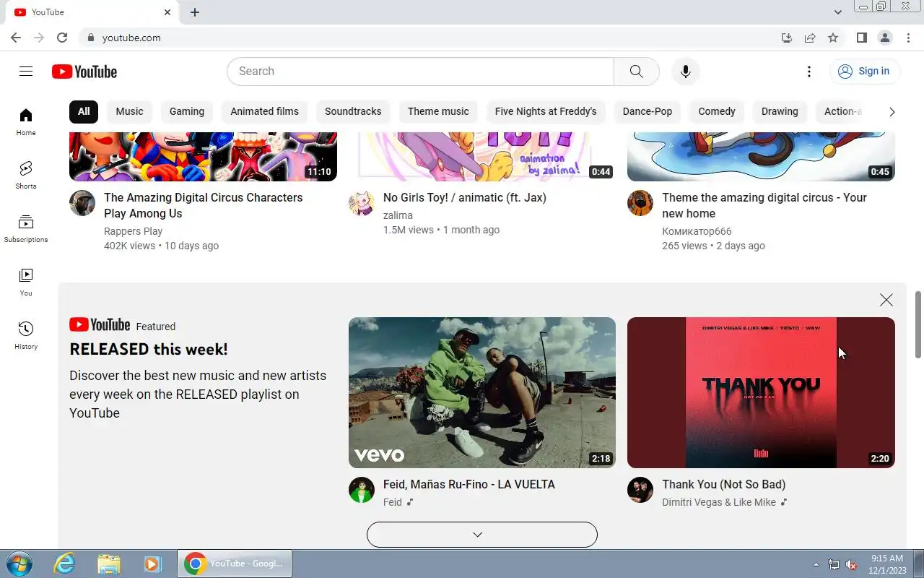Go to Home in sidebar
Screen dimensions: 924x578
point(26,122)
